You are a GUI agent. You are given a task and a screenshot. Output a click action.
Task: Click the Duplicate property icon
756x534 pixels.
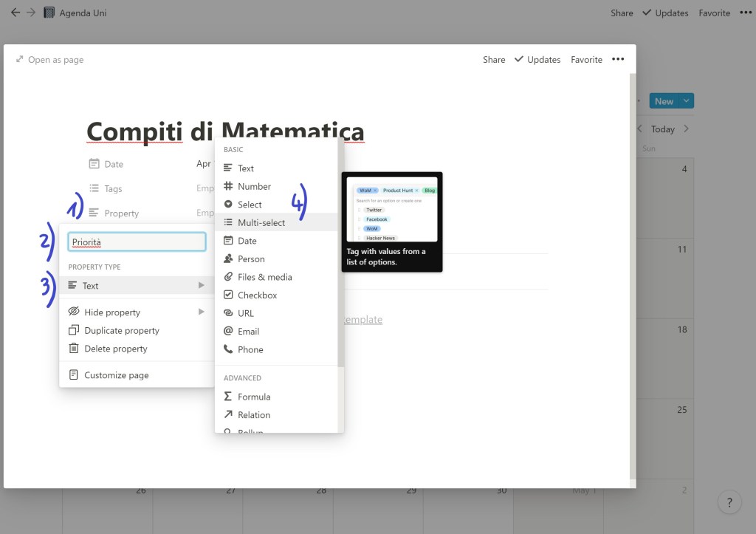[x=74, y=330]
